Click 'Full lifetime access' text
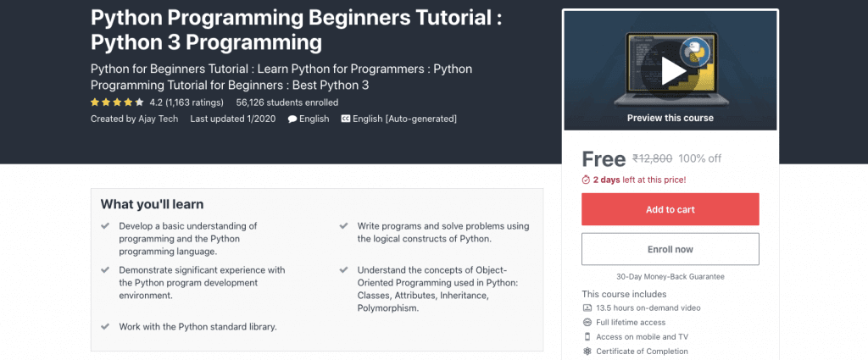The height and width of the screenshot is (360, 868). point(631,322)
